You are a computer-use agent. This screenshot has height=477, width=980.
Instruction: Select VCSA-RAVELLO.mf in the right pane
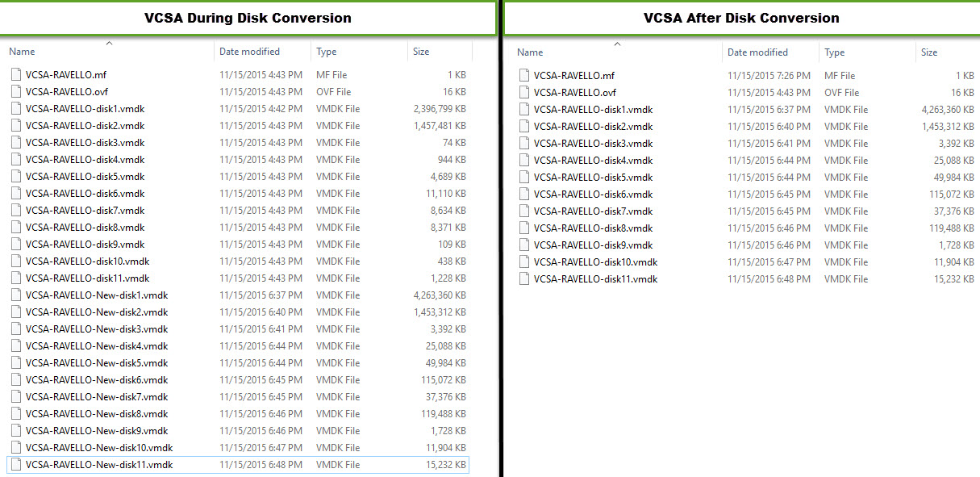coord(573,76)
